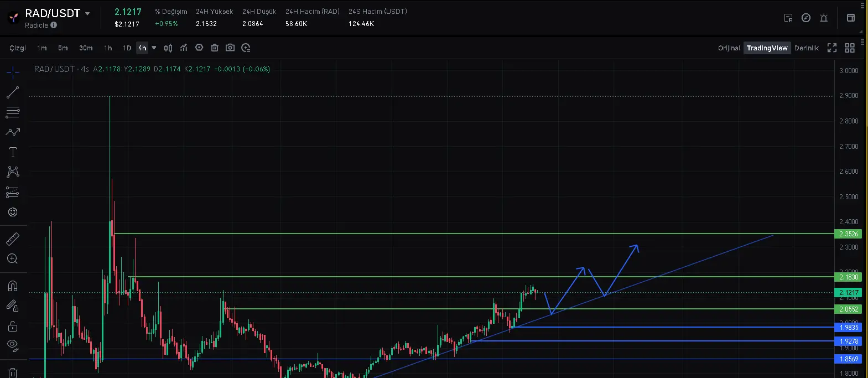
Task: Switch to the TradingView chart tab
Action: point(767,48)
